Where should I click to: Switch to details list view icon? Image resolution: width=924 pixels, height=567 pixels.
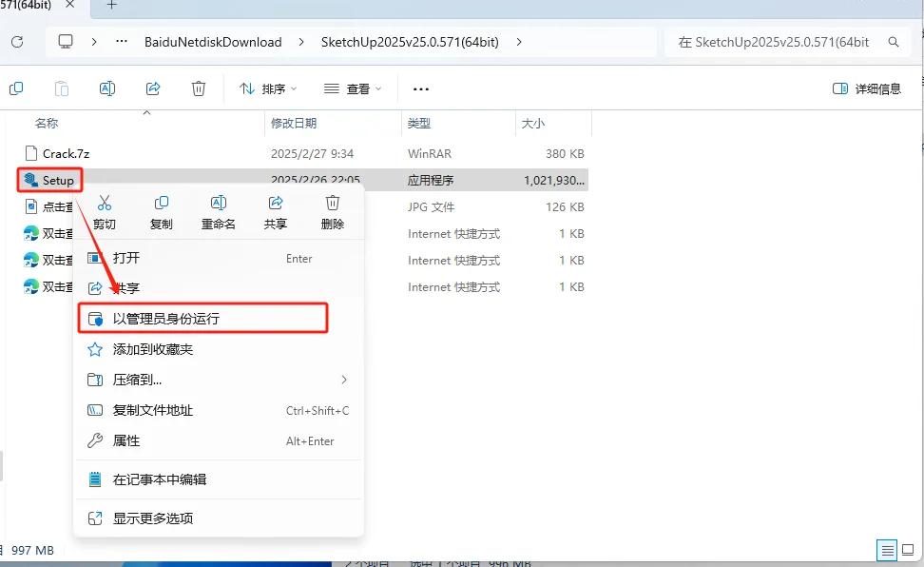[887, 551]
